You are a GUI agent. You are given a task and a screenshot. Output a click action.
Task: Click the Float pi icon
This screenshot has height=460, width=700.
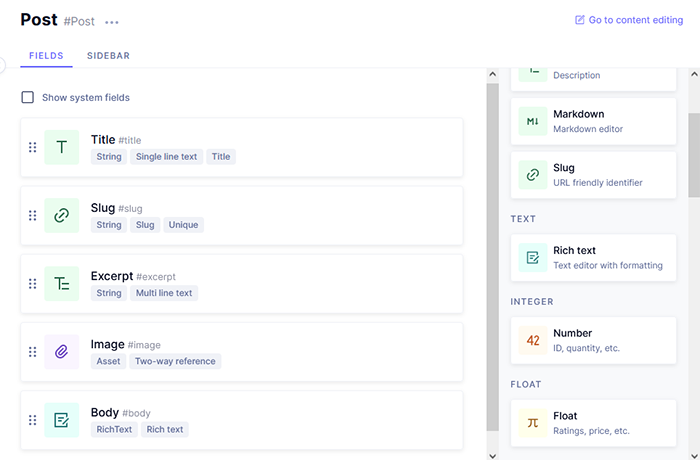click(x=533, y=423)
